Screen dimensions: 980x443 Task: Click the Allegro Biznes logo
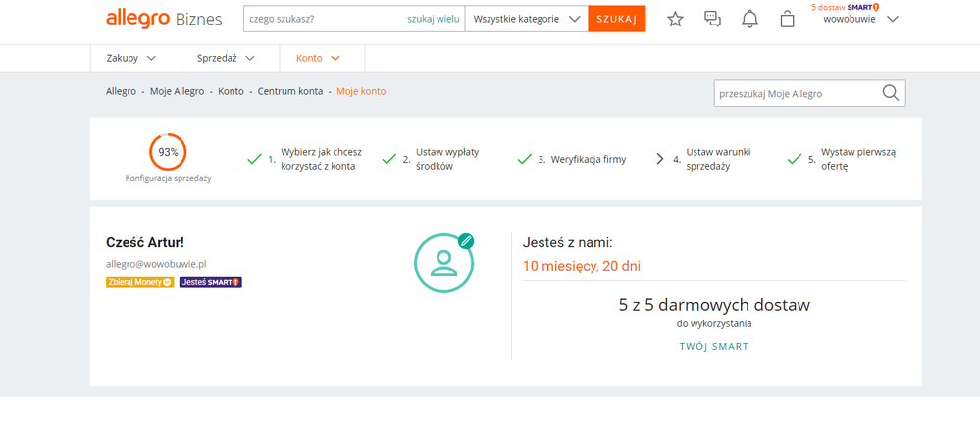[x=164, y=19]
